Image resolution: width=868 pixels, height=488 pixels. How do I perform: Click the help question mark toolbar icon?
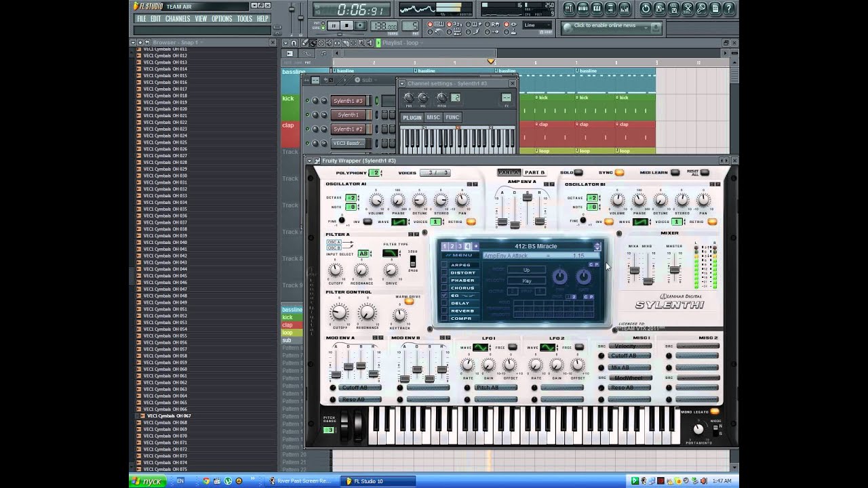[x=729, y=9]
